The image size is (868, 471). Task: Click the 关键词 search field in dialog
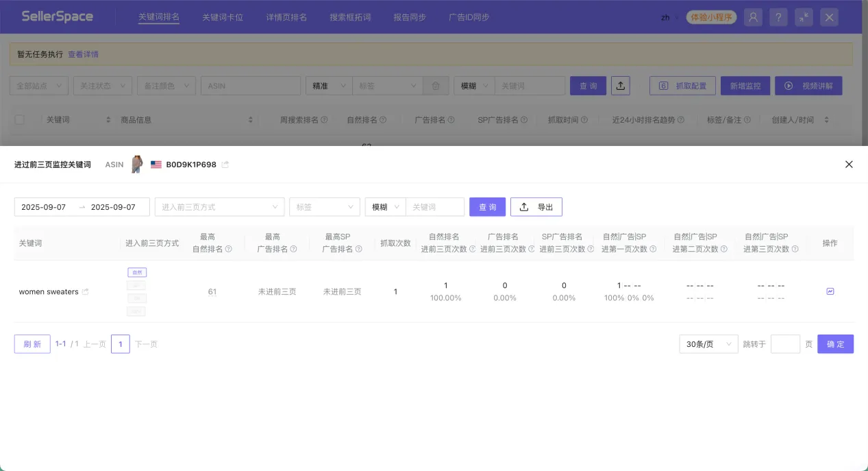[435, 207]
